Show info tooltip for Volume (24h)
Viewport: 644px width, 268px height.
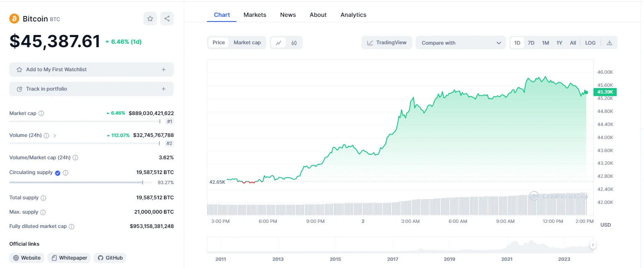[x=46, y=136]
